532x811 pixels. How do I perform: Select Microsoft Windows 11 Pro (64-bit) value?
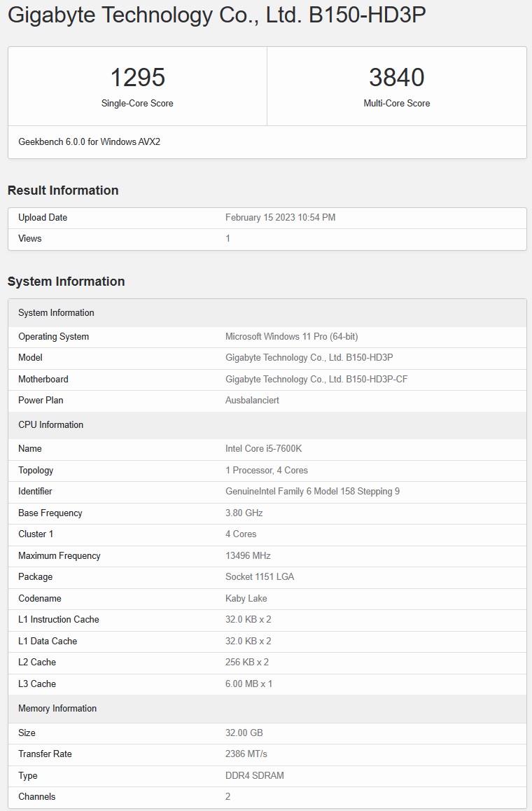292,337
